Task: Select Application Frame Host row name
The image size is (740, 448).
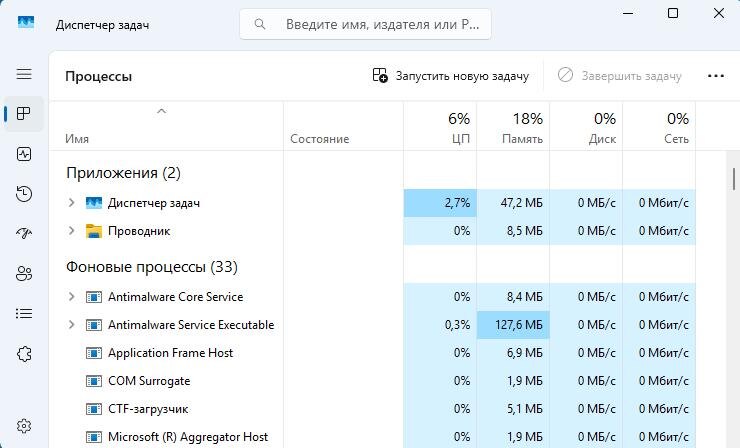Action: (x=170, y=353)
